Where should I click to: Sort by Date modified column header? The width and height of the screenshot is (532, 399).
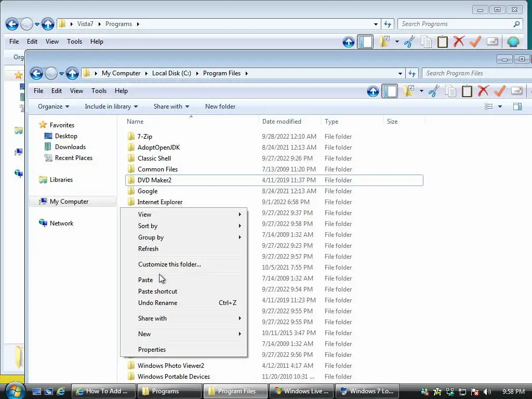(x=282, y=122)
